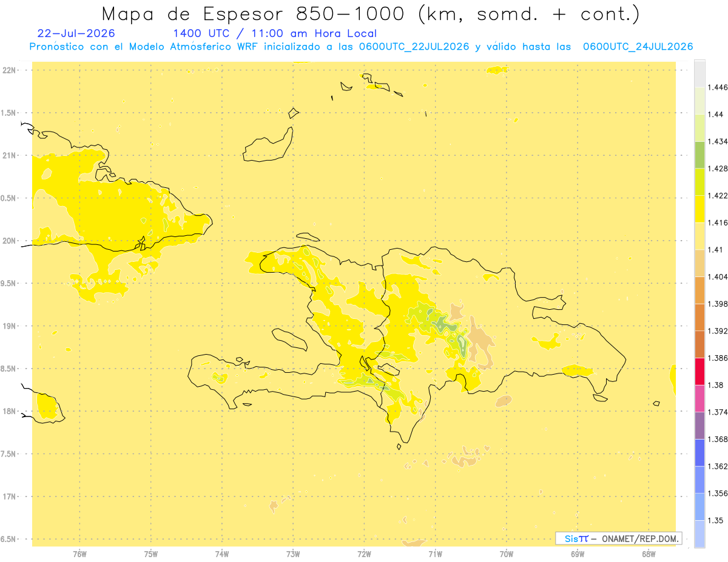Viewport: 728px width, 562px height.
Task: Click the time text '1400 UTC / 11:00 am Hora Local'
Action: click(x=275, y=33)
